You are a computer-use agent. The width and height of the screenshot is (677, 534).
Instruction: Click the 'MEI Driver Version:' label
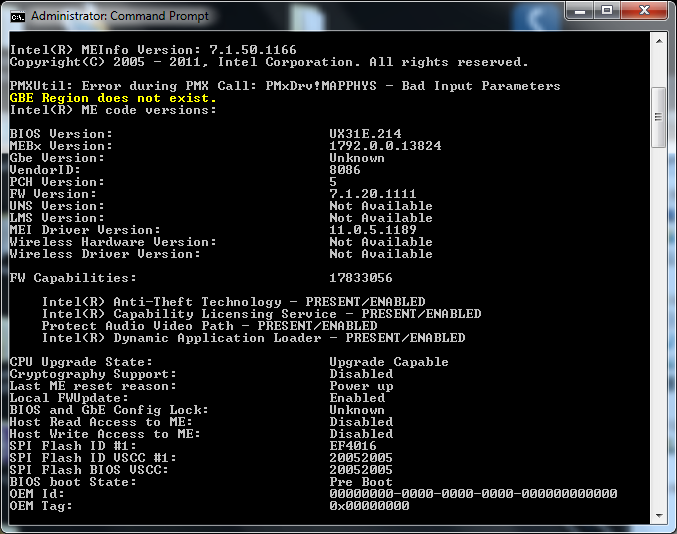[85, 230]
